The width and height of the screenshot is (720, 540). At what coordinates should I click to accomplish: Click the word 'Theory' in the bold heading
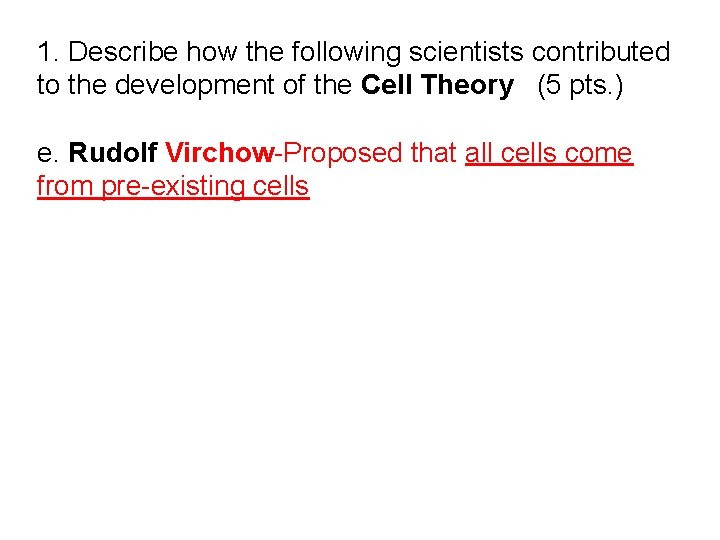tap(467, 86)
